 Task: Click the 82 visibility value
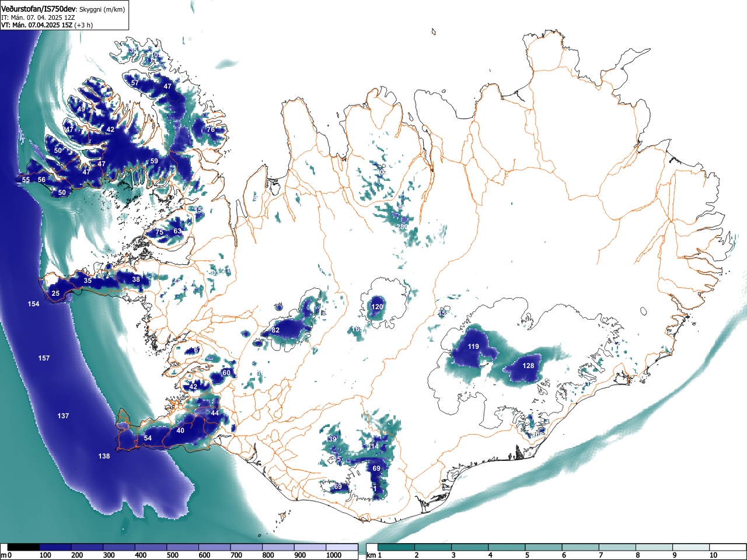[275, 330]
